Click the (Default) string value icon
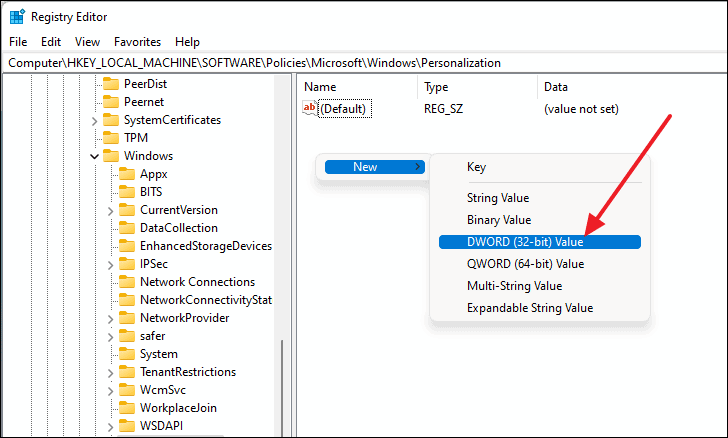The image size is (728, 438). pos(310,108)
